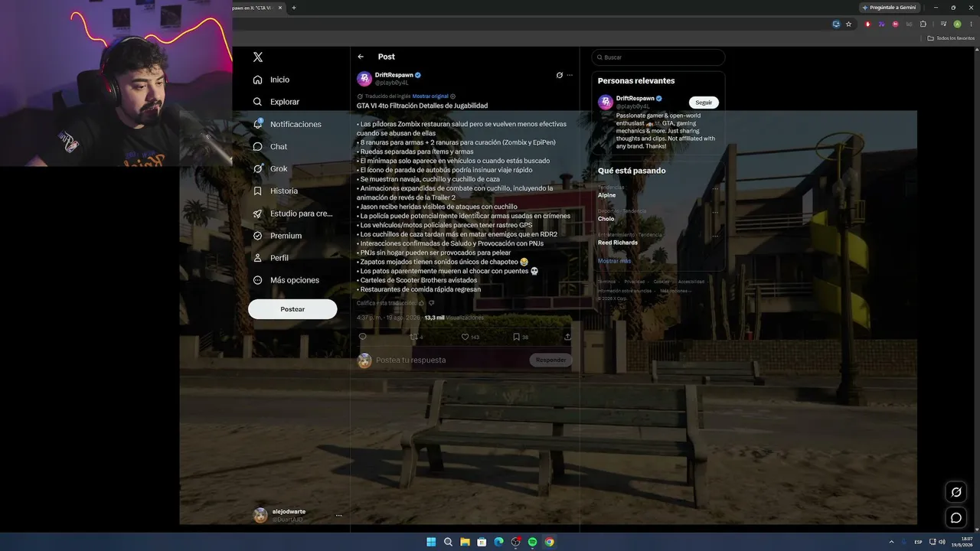This screenshot has height=551, width=980.
Task: Share the post via share icon
Action: coord(567,337)
